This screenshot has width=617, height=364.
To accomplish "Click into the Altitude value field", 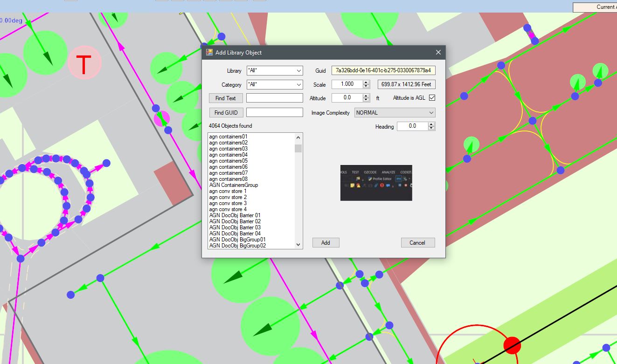I will coord(347,98).
